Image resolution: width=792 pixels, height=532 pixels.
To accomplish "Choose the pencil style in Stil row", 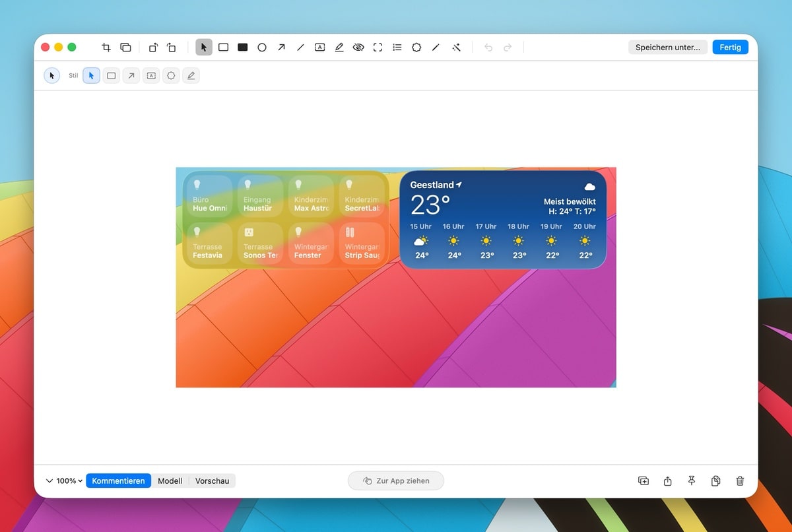I will click(191, 76).
